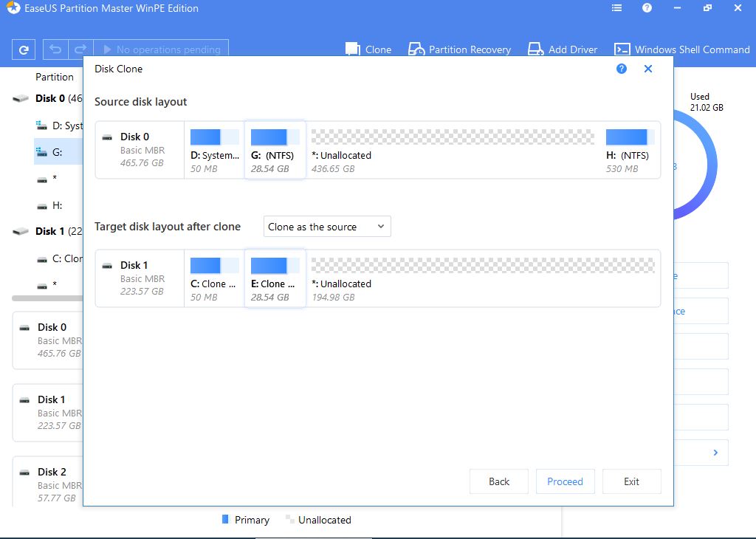Open Windows Shell Command
756x539 pixels.
682,49
